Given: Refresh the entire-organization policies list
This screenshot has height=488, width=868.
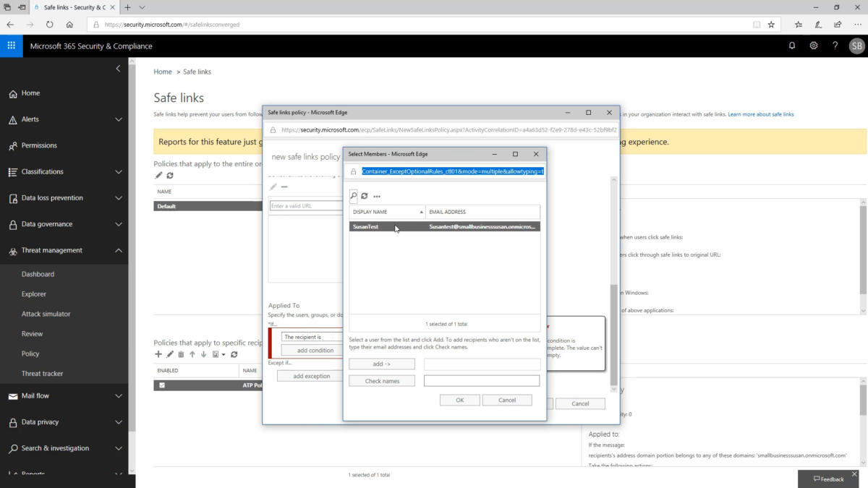Looking at the screenshot, I should [x=170, y=175].
